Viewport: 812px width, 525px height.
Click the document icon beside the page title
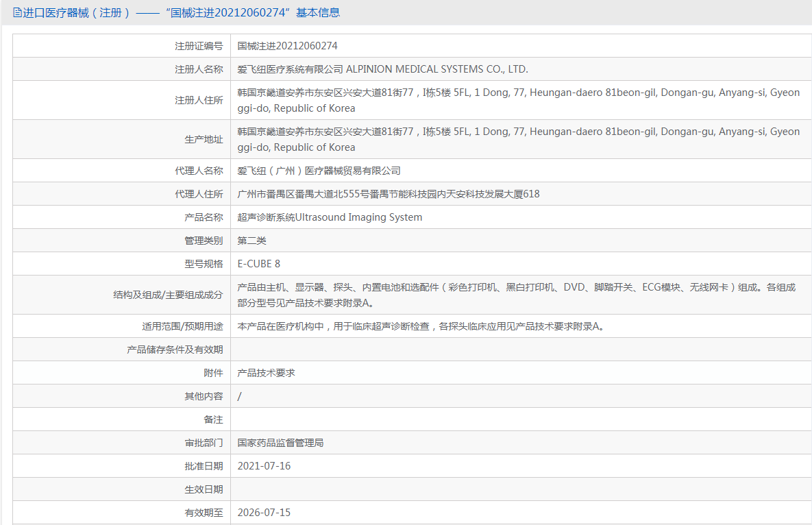pos(17,12)
